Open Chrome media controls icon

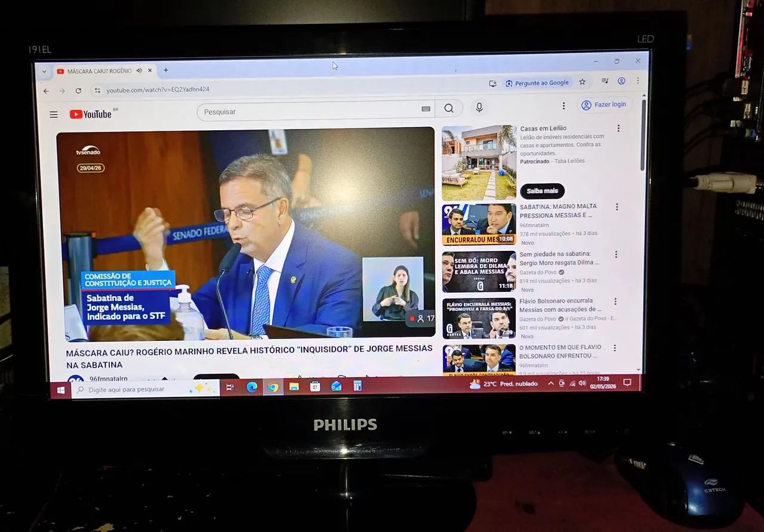tap(605, 81)
